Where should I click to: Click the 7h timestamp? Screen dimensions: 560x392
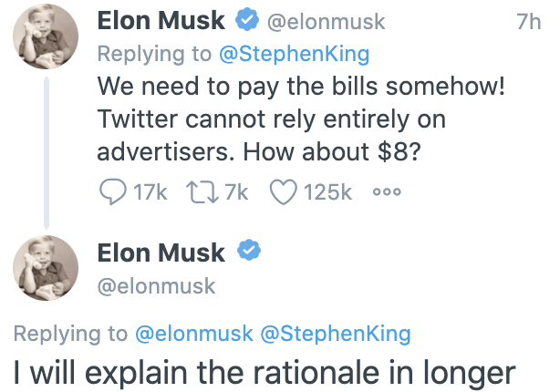coord(528,22)
